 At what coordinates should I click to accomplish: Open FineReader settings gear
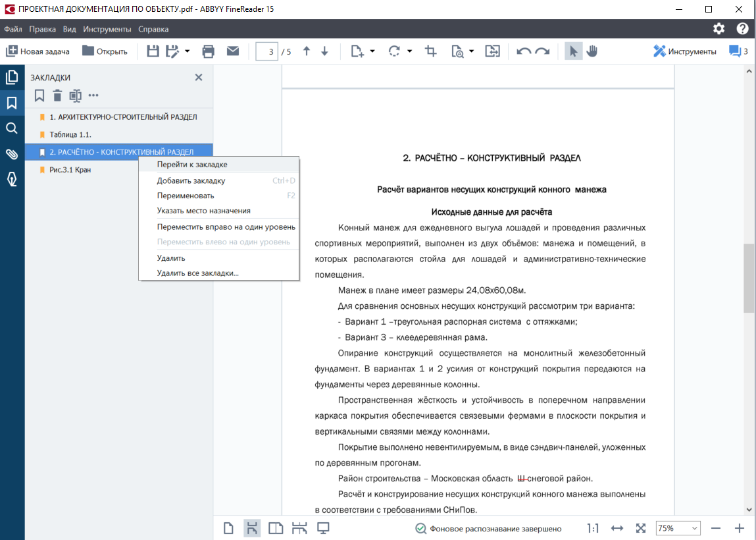click(x=719, y=29)
